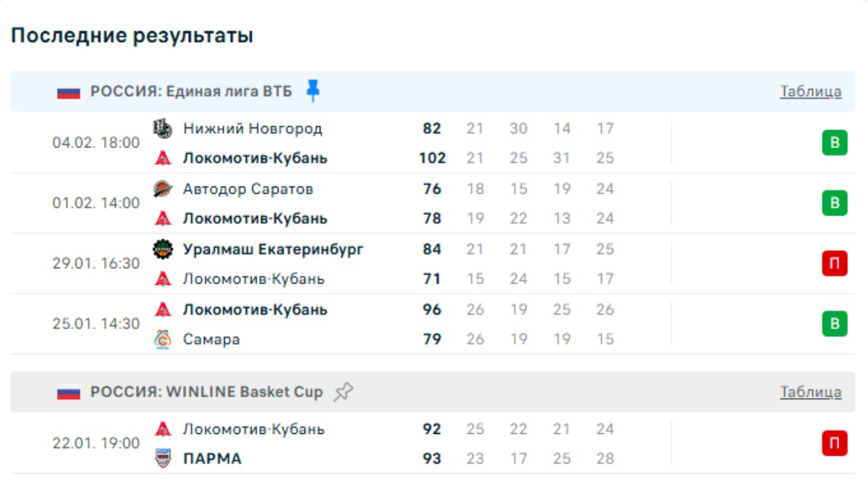Open the РОССИЯ: WINLINE Basket Cup league header
Viewport: 868px width, 486px height.
[206, 393]
